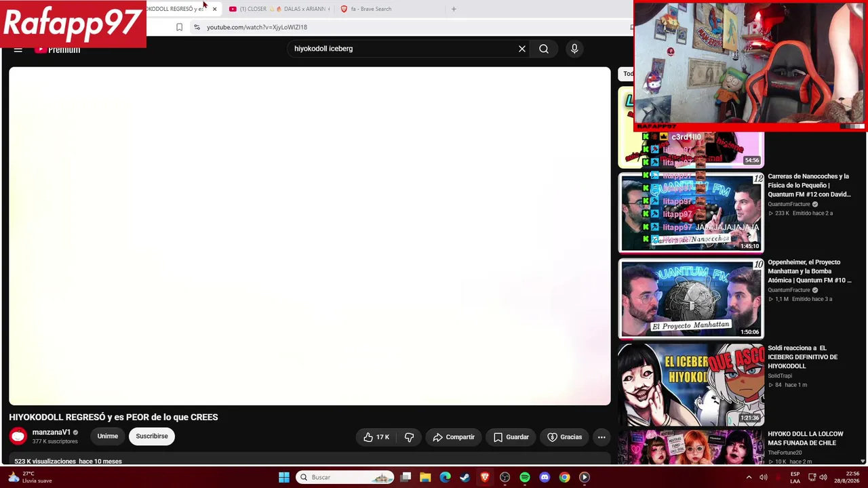The width and height of the screenshot is (868, 488).
Task: Switch to Brave browser on taskbar
Action: (x=485, y=477)
